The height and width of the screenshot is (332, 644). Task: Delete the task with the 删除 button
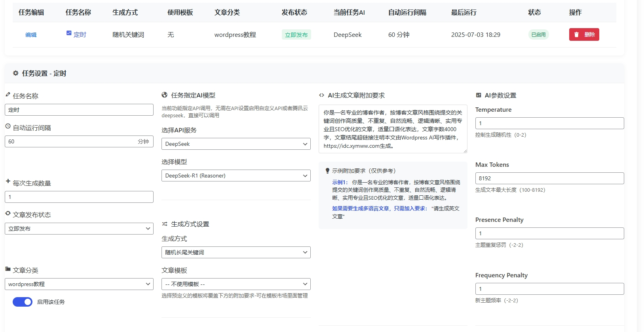click(584, 34)
